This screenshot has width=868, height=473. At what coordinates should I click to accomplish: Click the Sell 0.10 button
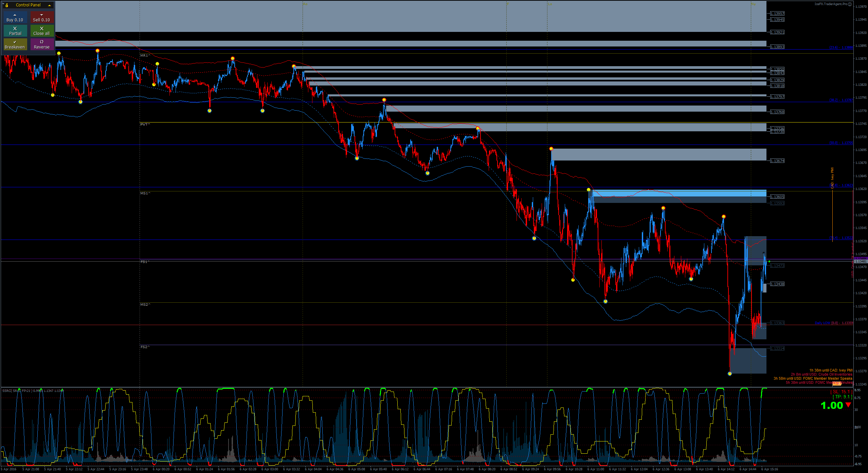coord(41,18)
